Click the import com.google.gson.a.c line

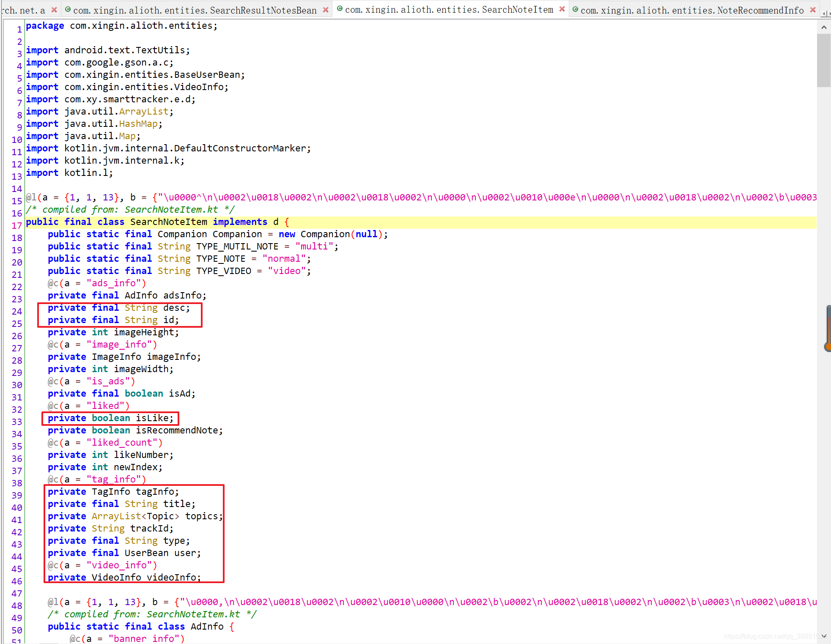pos(100,63)
